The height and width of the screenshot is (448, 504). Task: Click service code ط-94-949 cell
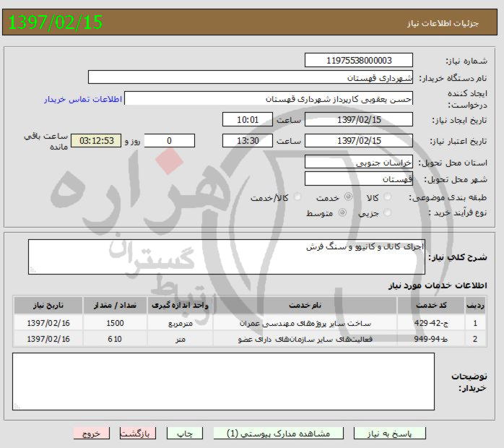[431, 339]
